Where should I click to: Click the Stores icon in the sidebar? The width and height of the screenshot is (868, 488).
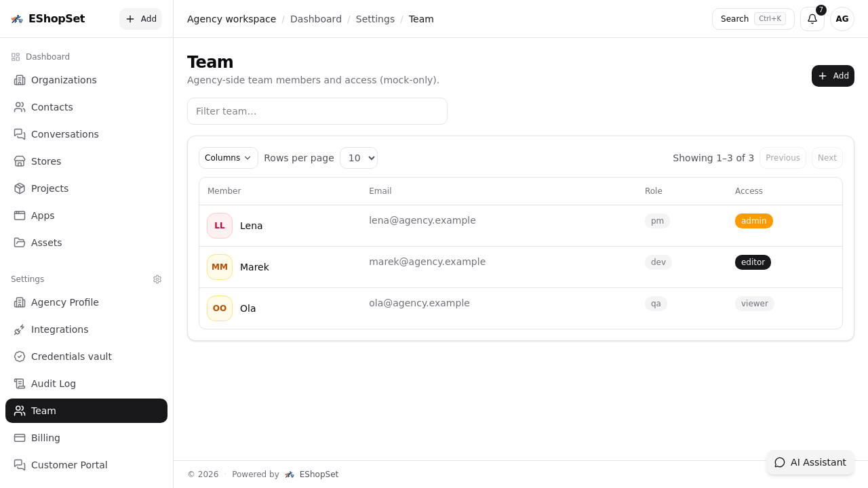pyautogui.click(x=20, y=161)
